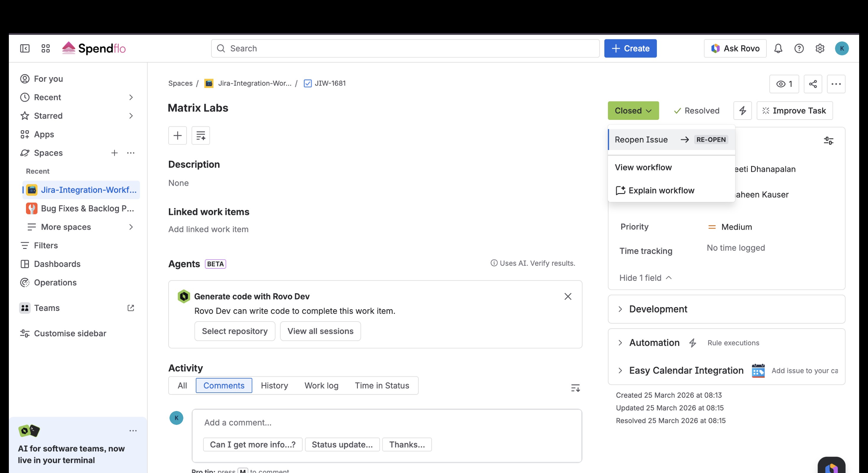The height and width of the screenshot is (473, 868).
Task: Click the Jira-Integration project icon in breadcrumb
Action: (x=209, y=83)
